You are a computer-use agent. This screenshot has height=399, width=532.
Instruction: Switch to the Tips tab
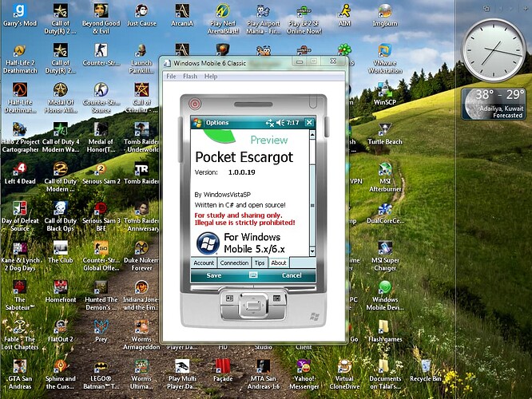pos(260,263)
